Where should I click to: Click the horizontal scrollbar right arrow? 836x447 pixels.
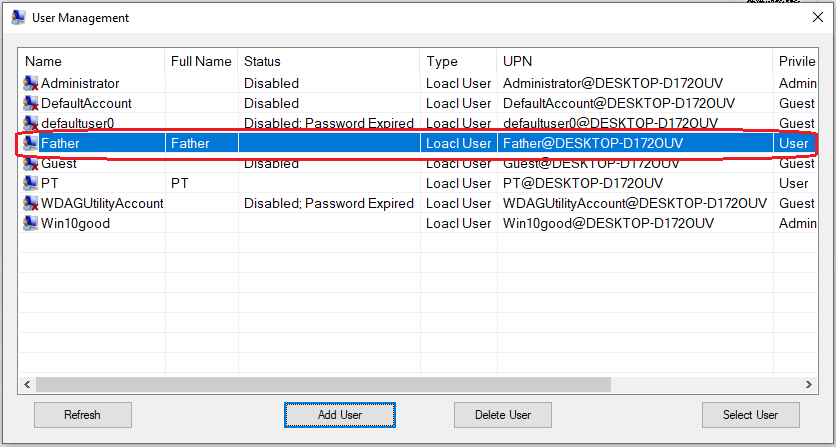click(x=808, y=384)
